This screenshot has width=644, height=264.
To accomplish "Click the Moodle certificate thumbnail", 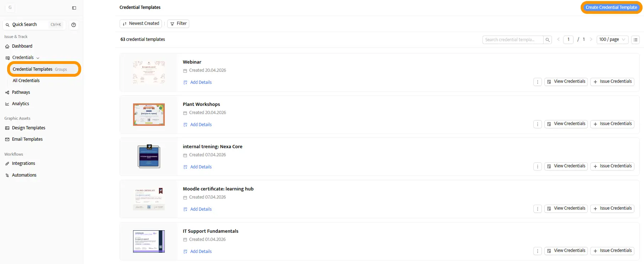I will coord(149,199).
